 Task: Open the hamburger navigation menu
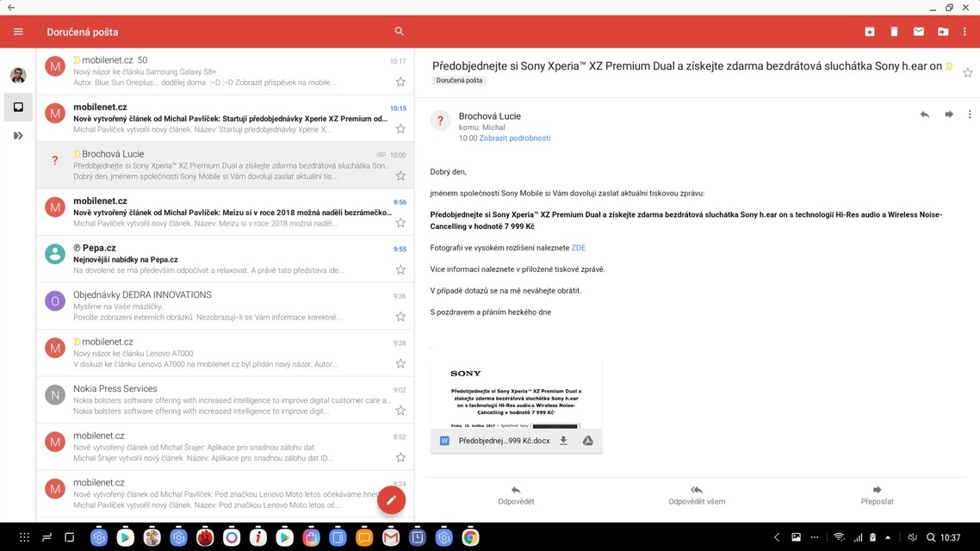[x=18, y=32]
